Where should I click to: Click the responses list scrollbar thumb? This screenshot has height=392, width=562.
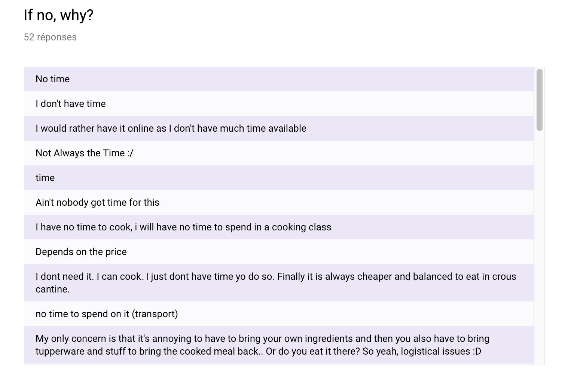(539, 100)
